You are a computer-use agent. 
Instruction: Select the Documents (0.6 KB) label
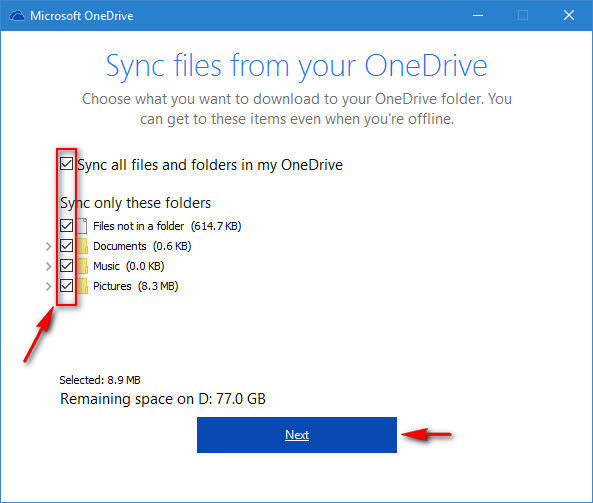coord(142,246)
